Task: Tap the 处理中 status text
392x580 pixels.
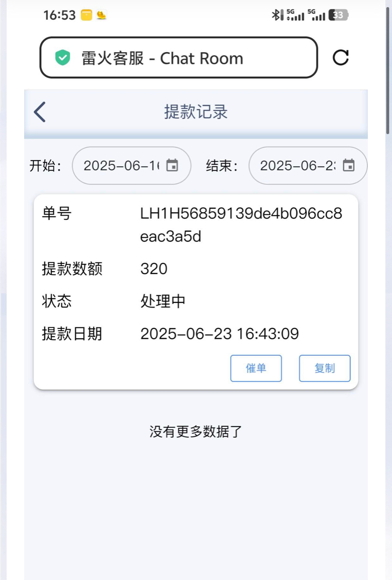Action: point(163,301)
